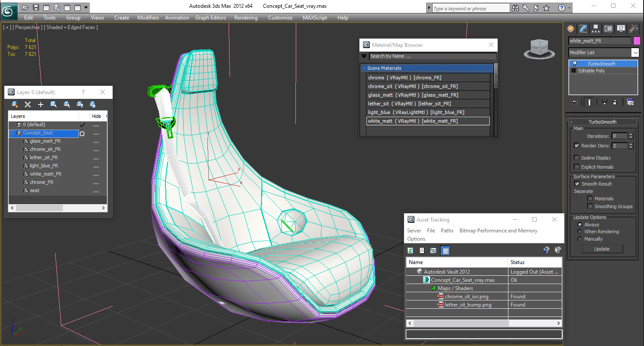Toggle Show End Result icon
Viewport: 644px width, 346px height.
coord(589,102)
